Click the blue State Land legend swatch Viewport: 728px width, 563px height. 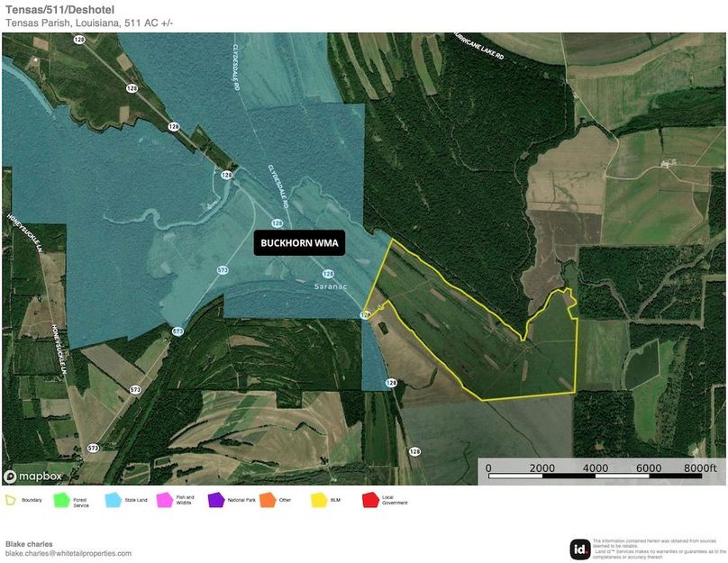(114, 499)
